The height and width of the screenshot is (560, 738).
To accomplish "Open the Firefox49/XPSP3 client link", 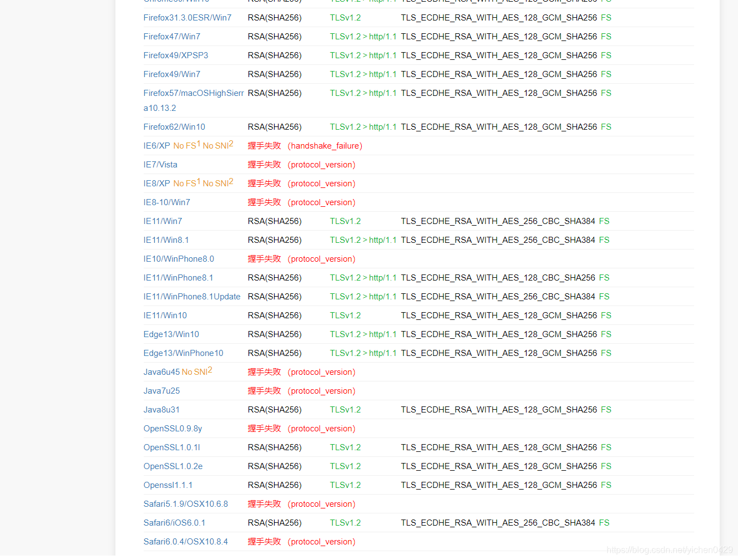I will [x=176, y=55].
